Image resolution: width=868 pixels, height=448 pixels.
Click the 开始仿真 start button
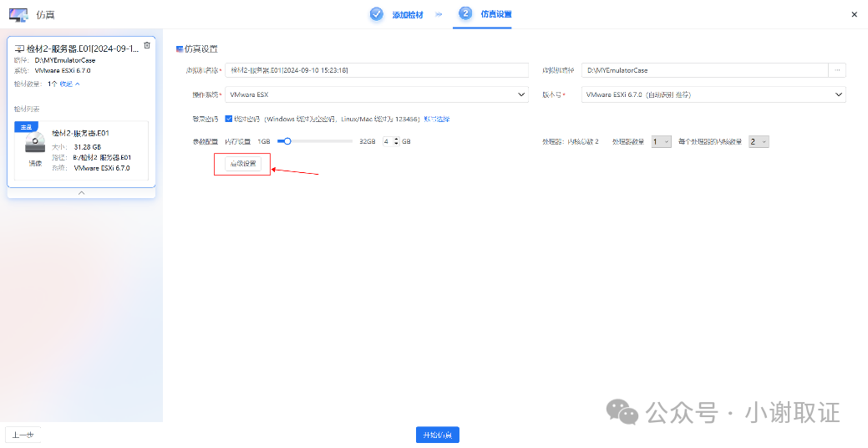437,435
